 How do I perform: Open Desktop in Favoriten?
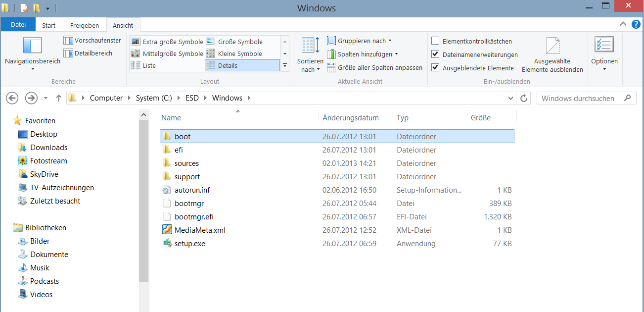click(38, 134)
